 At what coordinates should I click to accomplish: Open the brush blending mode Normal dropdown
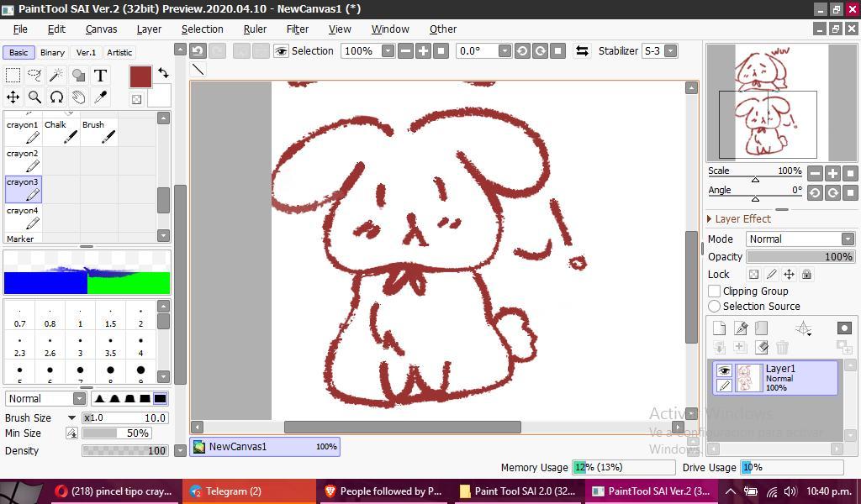point(79,399)
